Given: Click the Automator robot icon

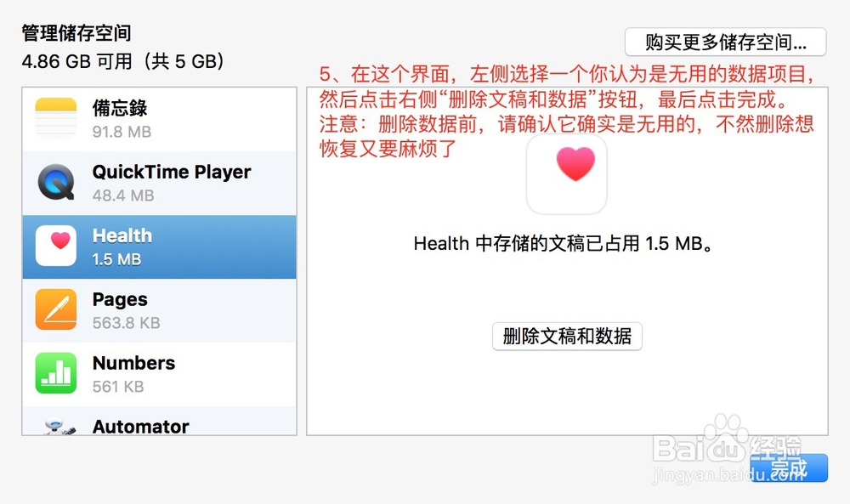Looking at the screenshot, I should 59,427.
